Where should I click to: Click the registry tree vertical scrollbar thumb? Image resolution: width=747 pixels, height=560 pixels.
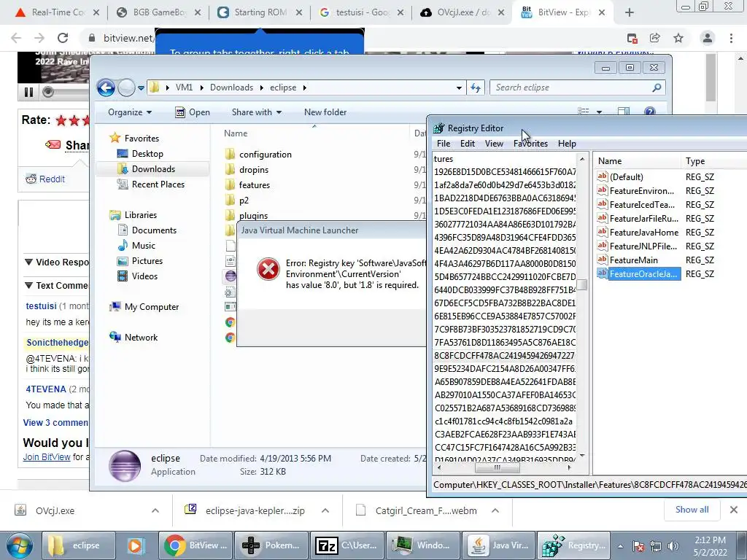[582, 285]
